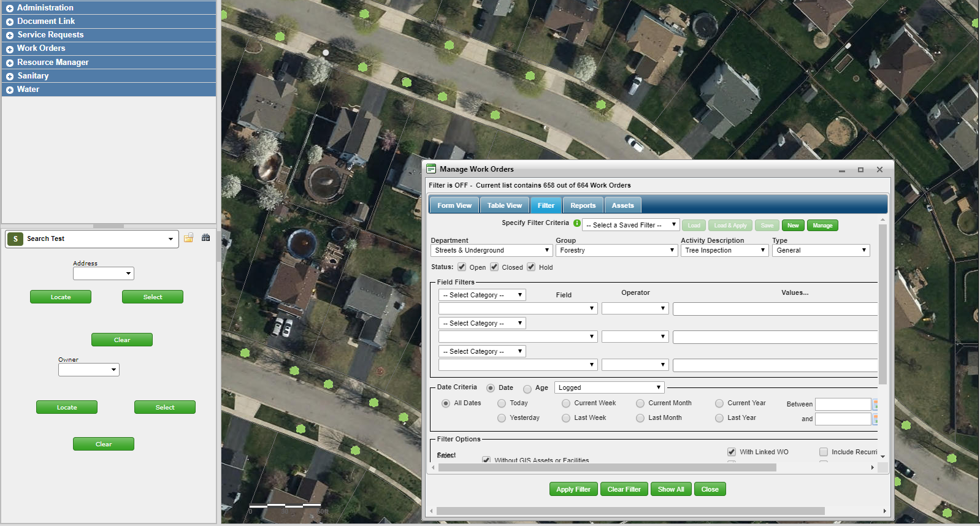Expand the Service Requests plus icon

tap(10, 36)
